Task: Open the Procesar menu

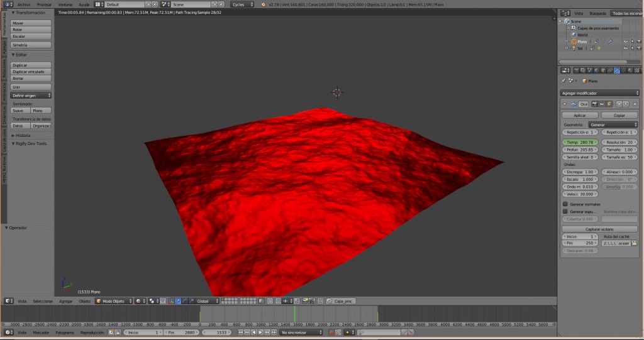Action: [44, 4]
